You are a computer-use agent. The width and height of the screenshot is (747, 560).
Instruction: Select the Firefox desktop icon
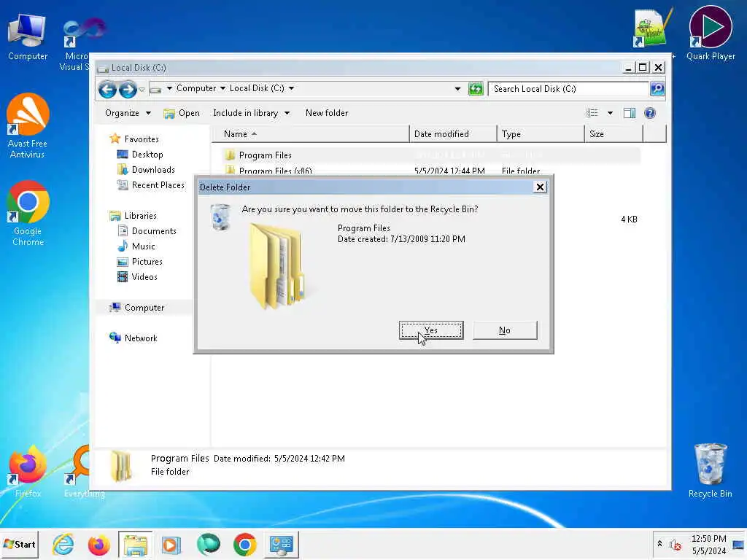pos(28,472)
